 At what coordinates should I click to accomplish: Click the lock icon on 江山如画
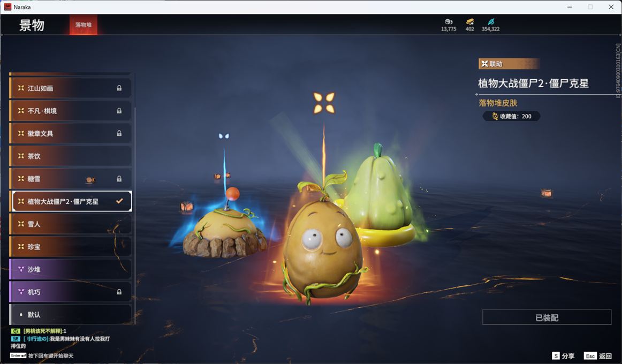pyautogui.click(x=119, y=88)
